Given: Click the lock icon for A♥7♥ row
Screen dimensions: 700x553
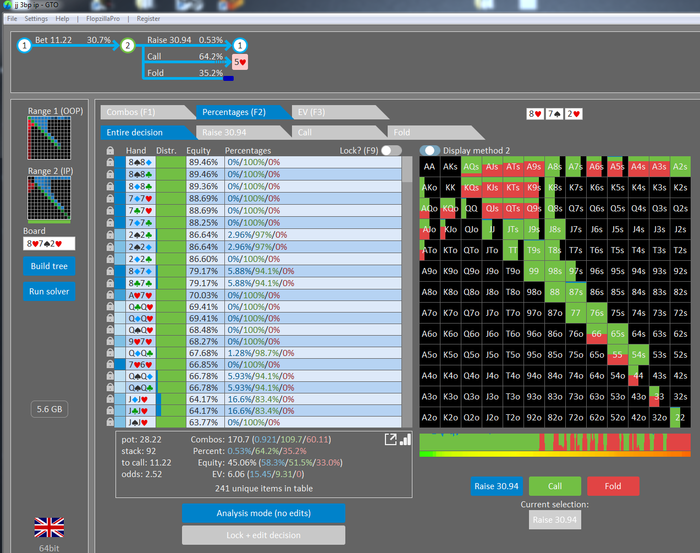Looking at the screenshot, I should click(110, 295).
